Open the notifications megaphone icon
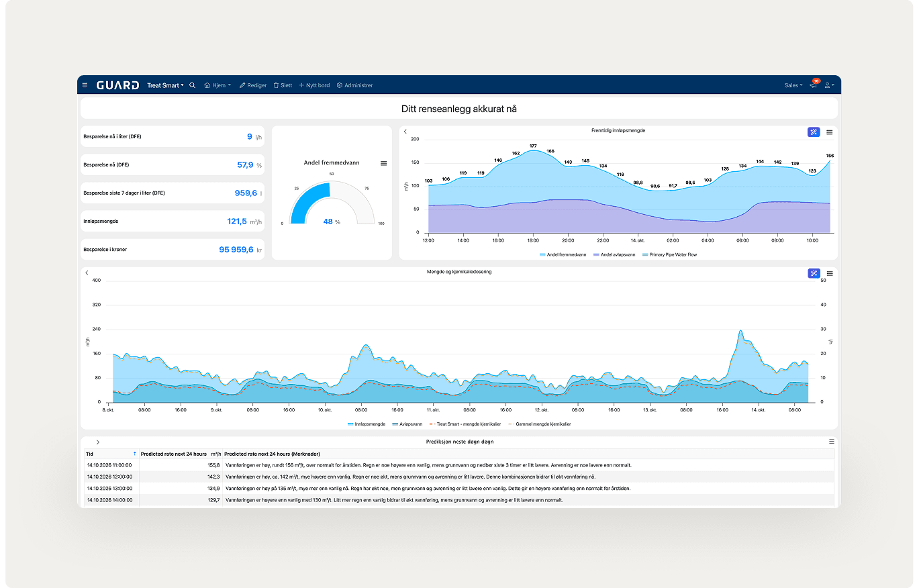 coord(813,85)
